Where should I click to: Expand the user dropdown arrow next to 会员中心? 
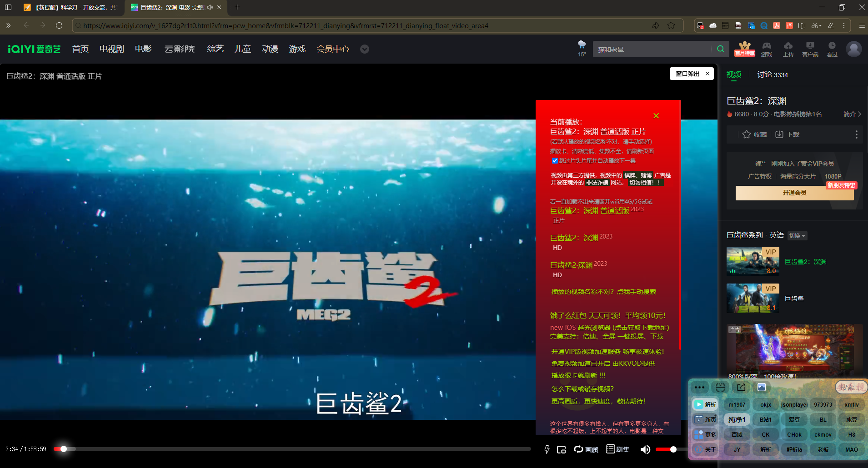[364, 49]
